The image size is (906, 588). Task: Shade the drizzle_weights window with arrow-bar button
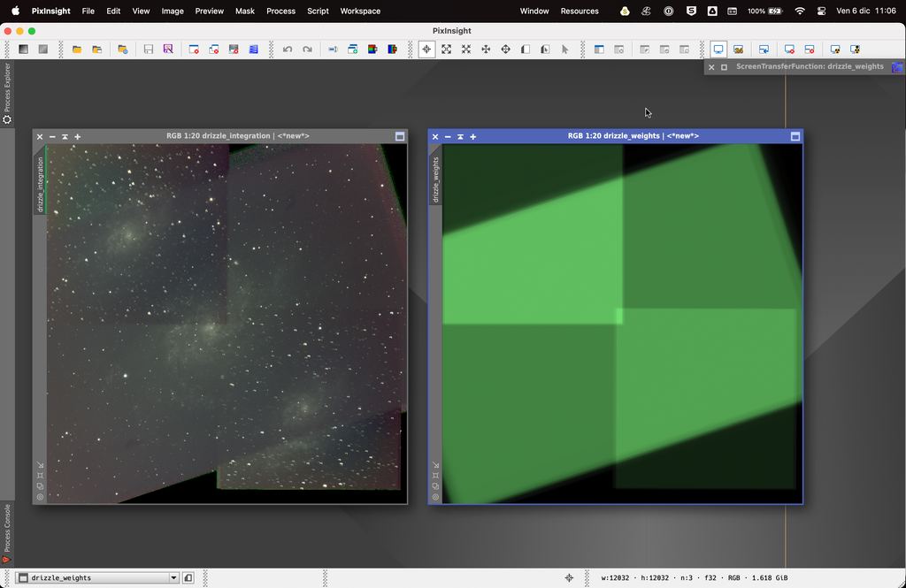(x=460, y=137)
